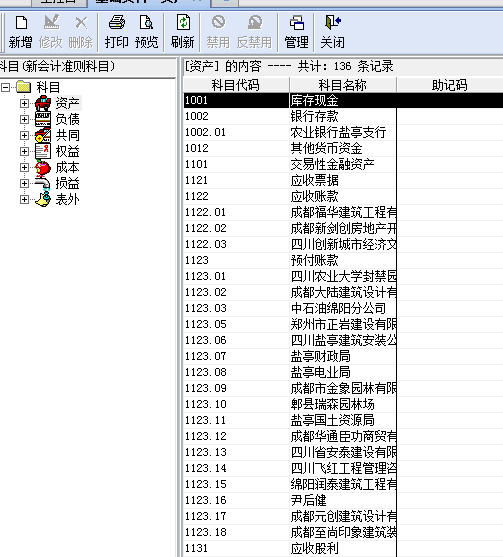
Task: Select the 损益 tree label
Action: pos(67,183)
